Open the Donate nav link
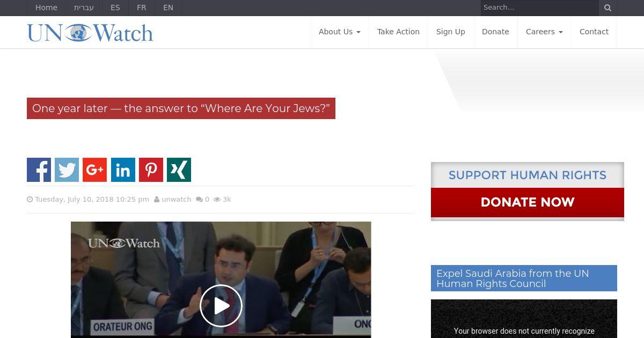The width and height of the screenshot is (644, 338). pyautogui.click(x=495, y=32)
